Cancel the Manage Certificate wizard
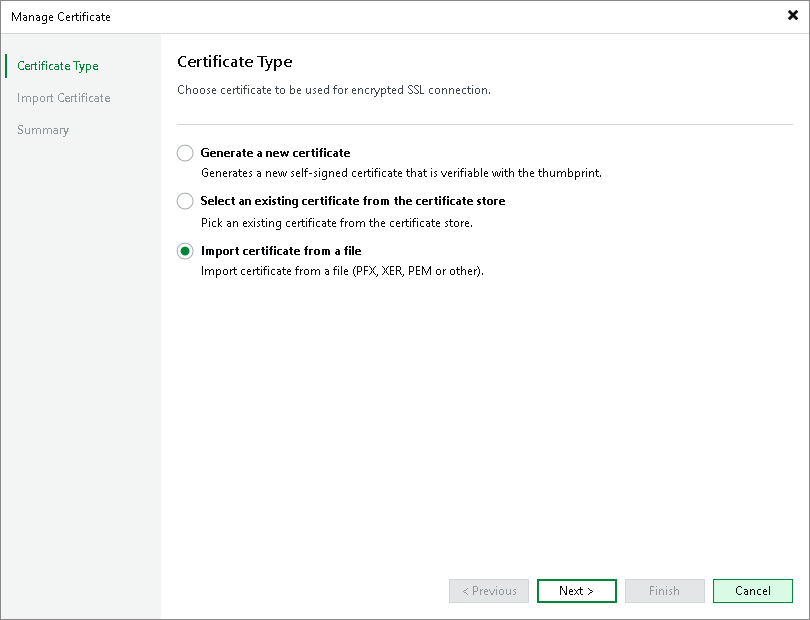This screenshot has height=620, width=810. point(753,591)
